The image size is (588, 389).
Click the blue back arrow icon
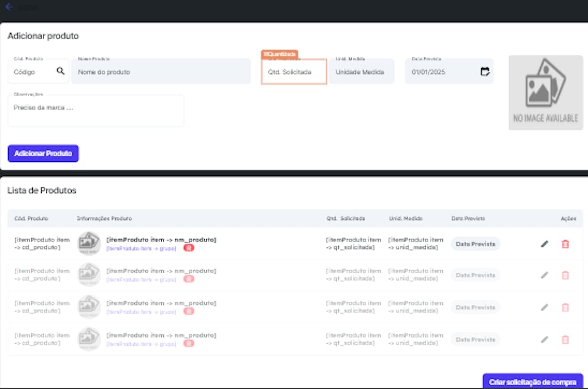click(9, 6)
